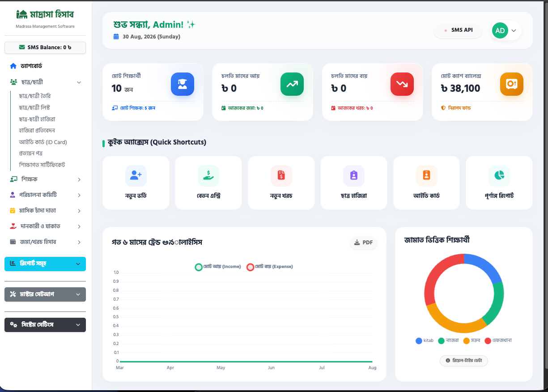The image size is (548, 392).
Task: Click the home icon beside ড্যাশবোর্ড
Action: coord(13,66)
